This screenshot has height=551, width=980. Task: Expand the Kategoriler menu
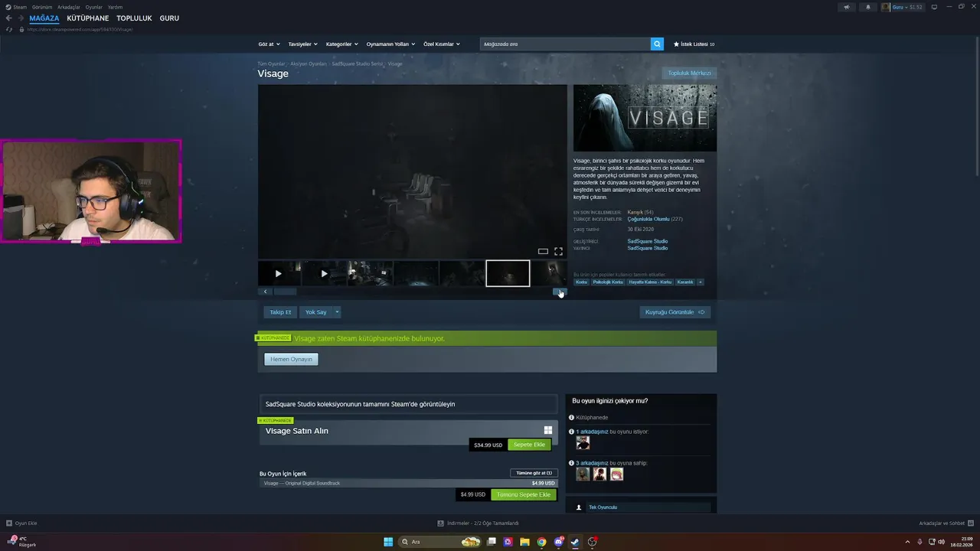341,44
